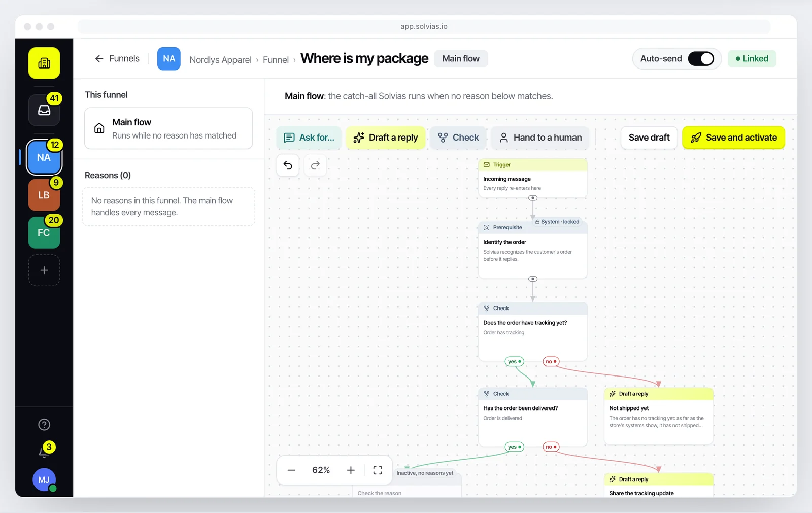
Task: Click Save and activate
Action: tap(734, 138)
